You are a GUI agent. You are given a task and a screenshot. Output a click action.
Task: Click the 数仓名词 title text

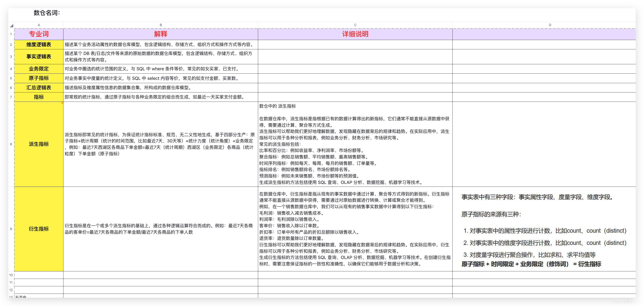click(x=47, y=13)
